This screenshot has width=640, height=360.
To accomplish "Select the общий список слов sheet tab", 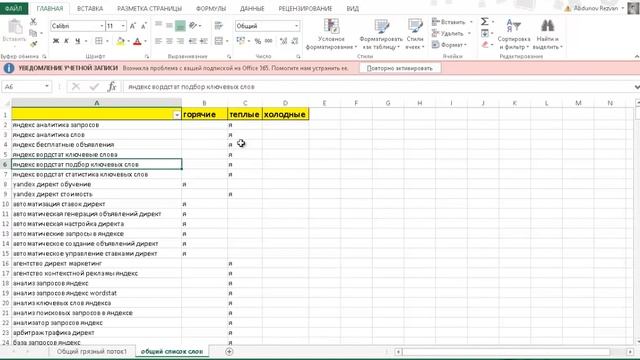I will (172, 351).
